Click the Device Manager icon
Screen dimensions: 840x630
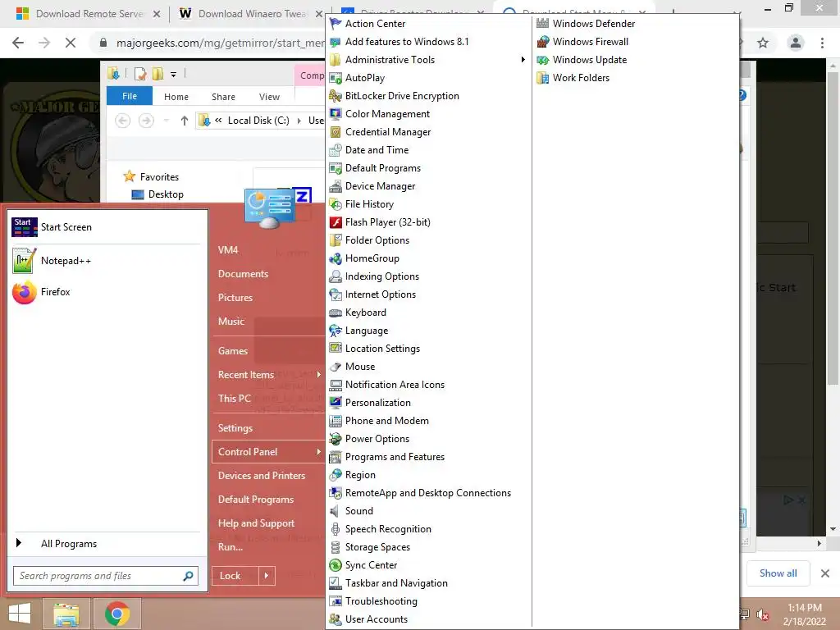coord(336,186)
